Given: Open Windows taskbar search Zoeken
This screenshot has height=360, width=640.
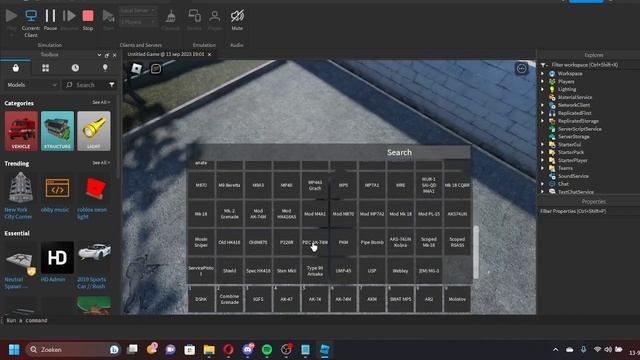Looking at the screenshot, I should [73, 350].
